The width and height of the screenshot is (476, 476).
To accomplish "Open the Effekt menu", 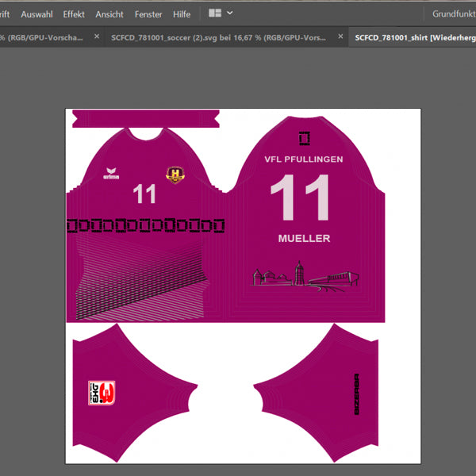I will point(74,14).
